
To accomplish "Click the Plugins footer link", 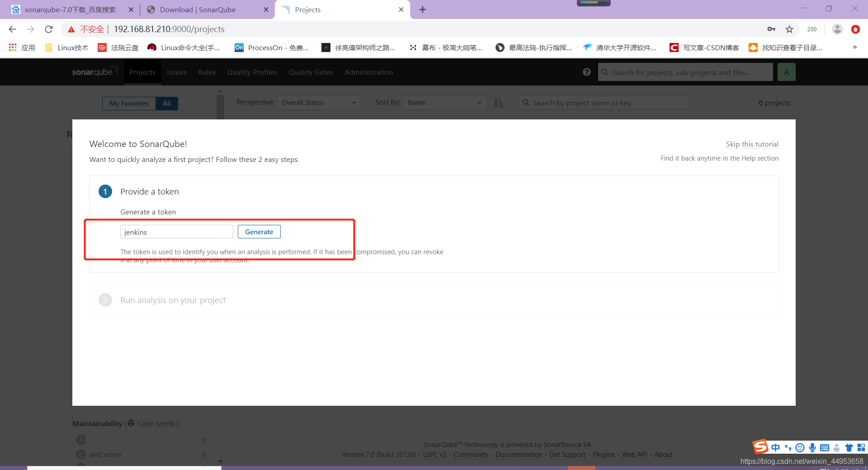I will coord(604,455).
